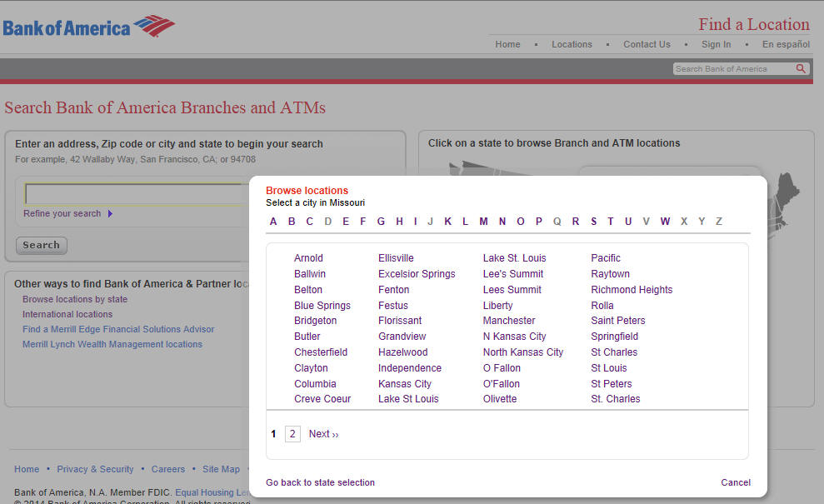The height and width of the screenshot is (504, 824).
Task: Choose North Kansas City
Action: (x=523, y=352)
